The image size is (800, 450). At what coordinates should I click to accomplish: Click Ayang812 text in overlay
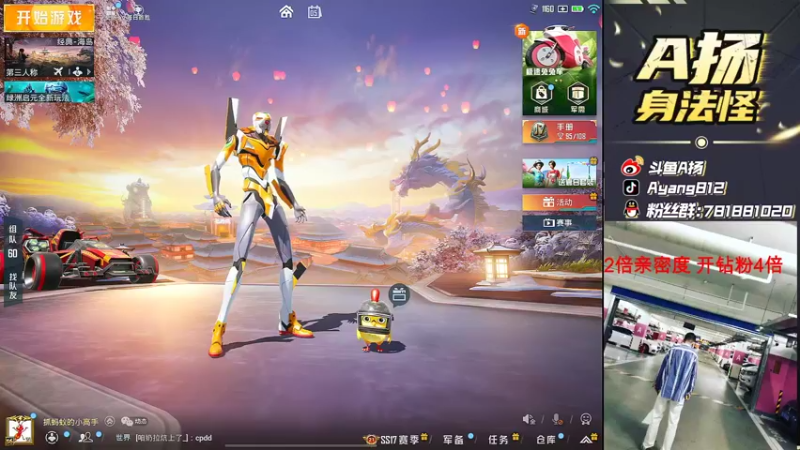pos(686,188)
